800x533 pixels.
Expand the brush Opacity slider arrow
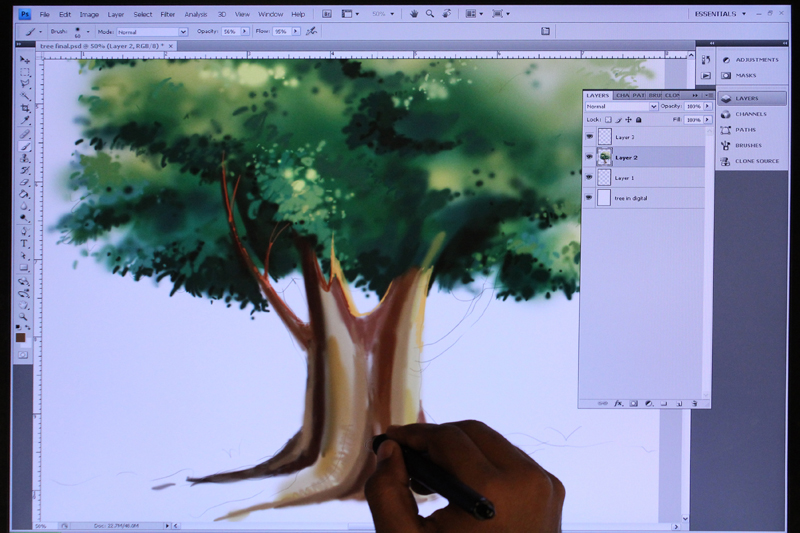click(244, 32)
